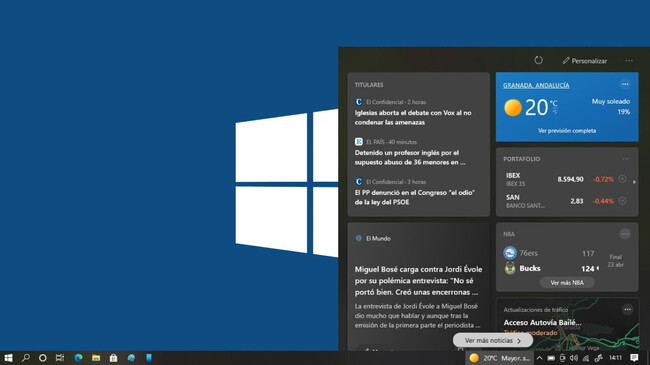Open the notification action center icon
The image size is (650, 365).
tap(634, 358)
